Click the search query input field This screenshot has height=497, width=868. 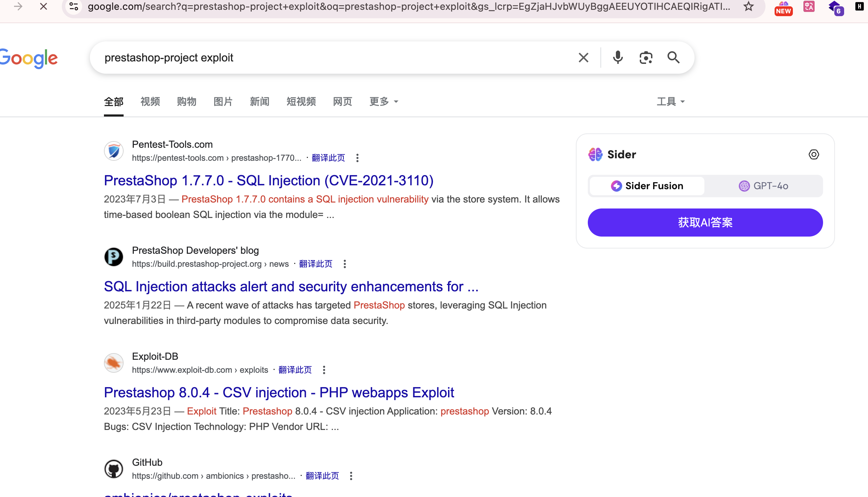tap(337, 58)
